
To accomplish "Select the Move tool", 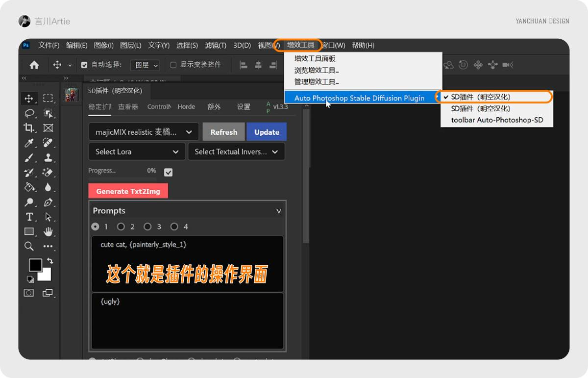I will [29, 98].
